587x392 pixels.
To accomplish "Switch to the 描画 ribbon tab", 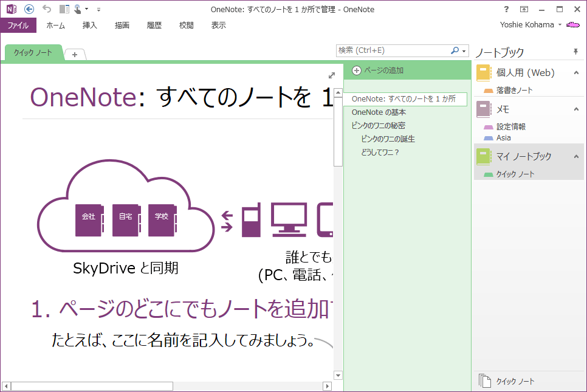I will coord(122,25).
